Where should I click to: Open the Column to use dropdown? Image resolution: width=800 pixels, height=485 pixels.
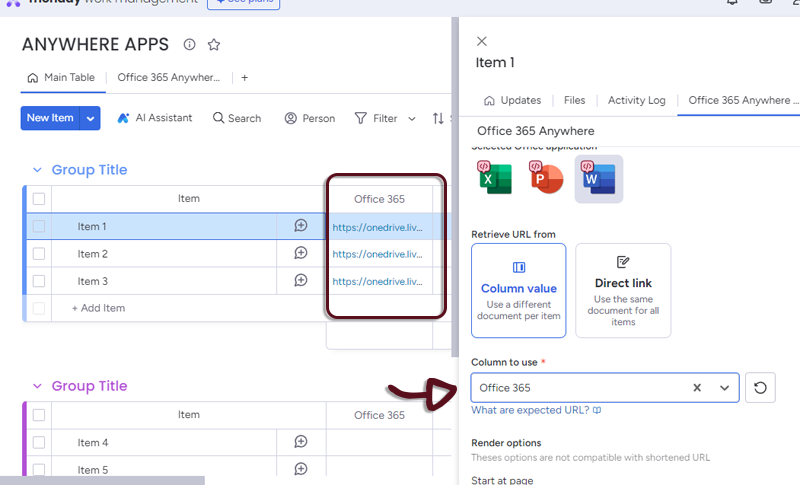click(x=724, y=388)
